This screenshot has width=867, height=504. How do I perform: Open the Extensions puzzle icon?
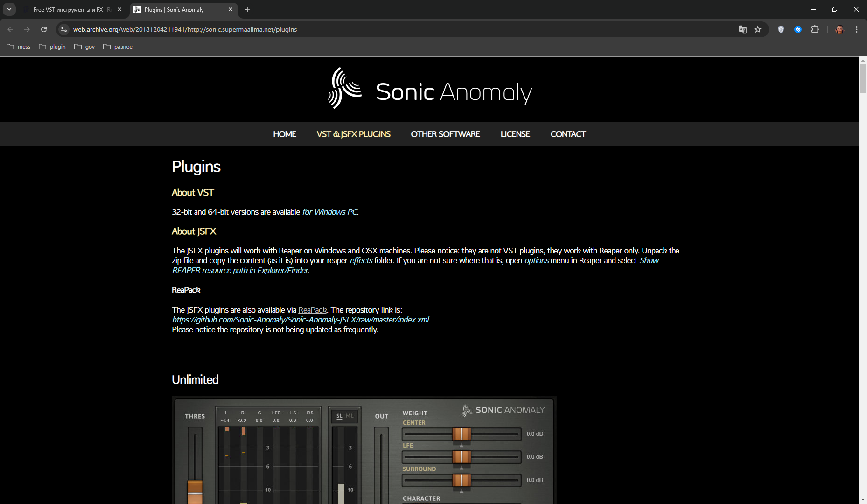click(815, 29)
